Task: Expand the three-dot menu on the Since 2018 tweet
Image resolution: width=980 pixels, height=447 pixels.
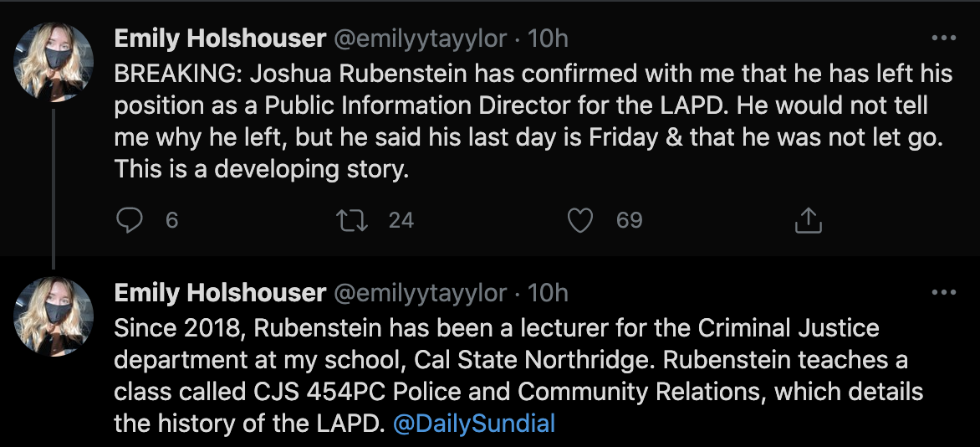Action: [x=943, y=293]
